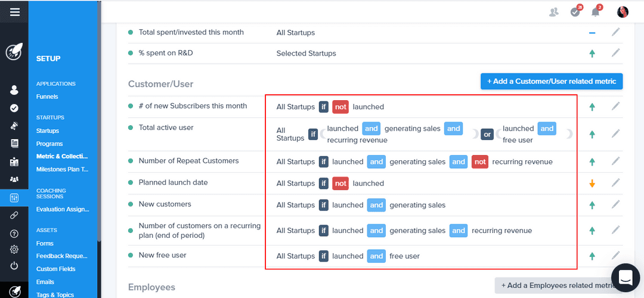Viewport: 644px width, 298px height.
Task: Edit the Total active user metric
Action: pos(616,134)
